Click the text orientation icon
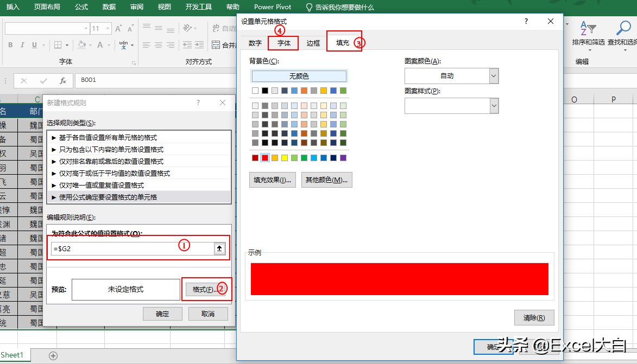The width and height of the screenshot is (637, 364). click(x=187, y=28)
